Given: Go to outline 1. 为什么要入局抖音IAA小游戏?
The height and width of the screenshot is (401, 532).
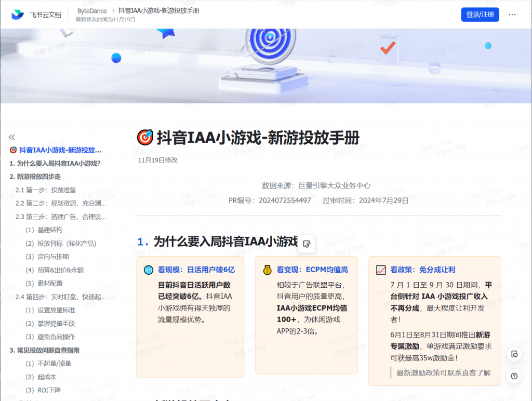Looking at the screenshot, I should [55, 164].
